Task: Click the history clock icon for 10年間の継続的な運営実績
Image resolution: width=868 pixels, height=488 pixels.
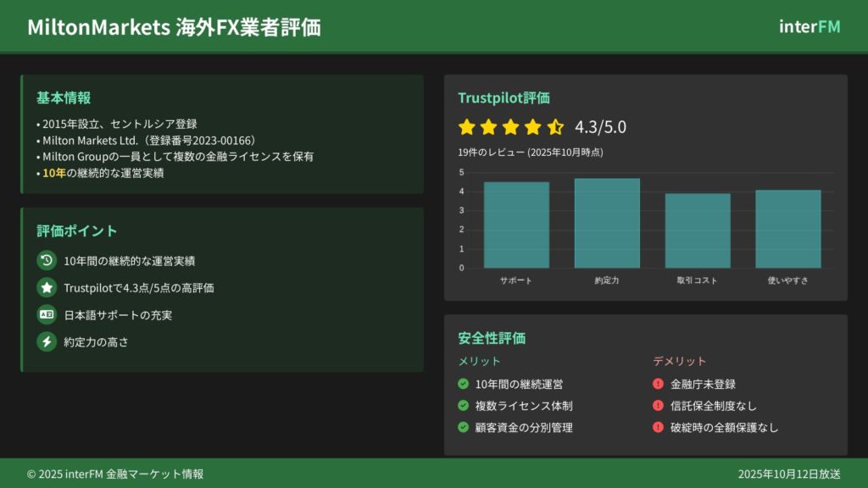Action: tap(47, 261)
